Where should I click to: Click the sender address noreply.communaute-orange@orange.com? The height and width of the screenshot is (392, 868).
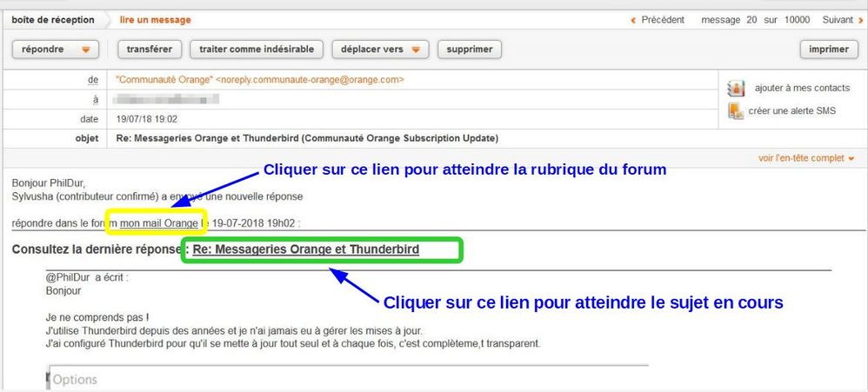[x=310, y=80]
